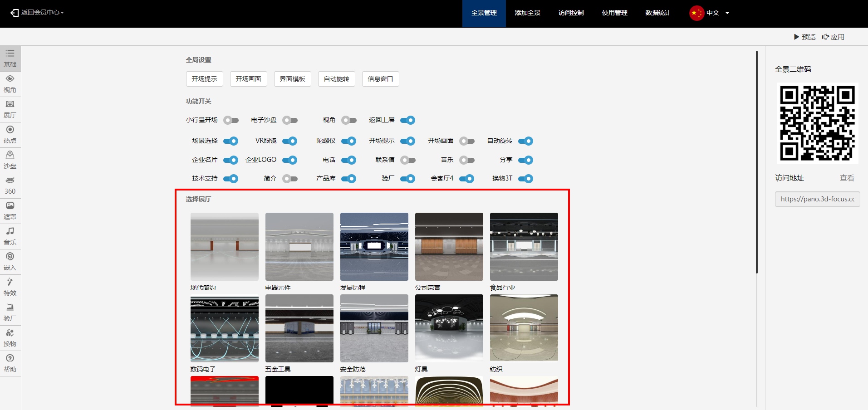Click the 预览 preview play button
This screenshot has width=868, height=410.
click(804, 37)
